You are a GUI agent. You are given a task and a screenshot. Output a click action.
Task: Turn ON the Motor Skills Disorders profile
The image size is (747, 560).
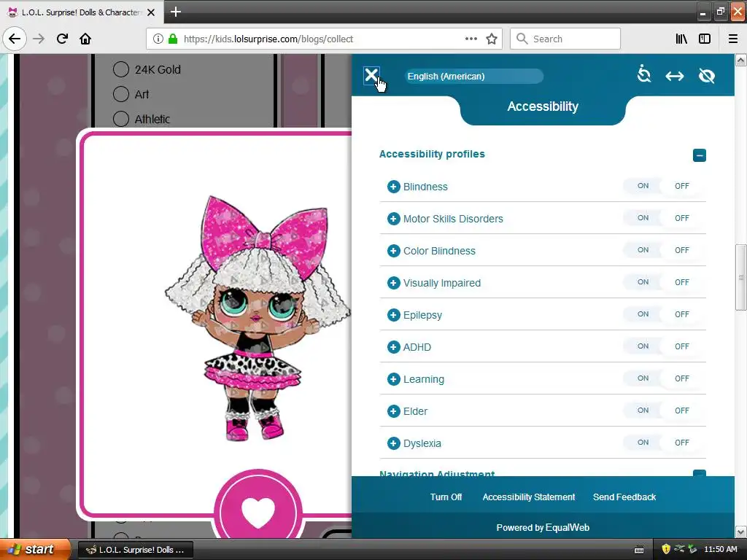click(x=643, y=217)
